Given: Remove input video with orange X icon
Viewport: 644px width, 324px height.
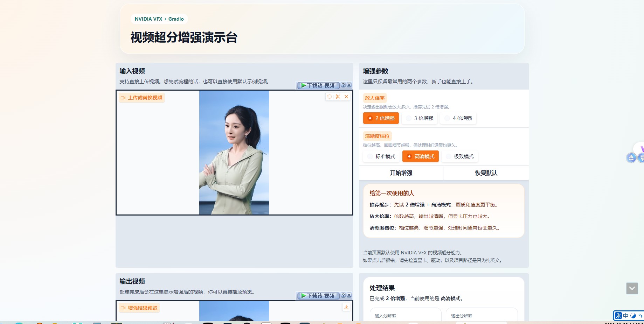Looking at the screenshot, I should pos(346,97).
